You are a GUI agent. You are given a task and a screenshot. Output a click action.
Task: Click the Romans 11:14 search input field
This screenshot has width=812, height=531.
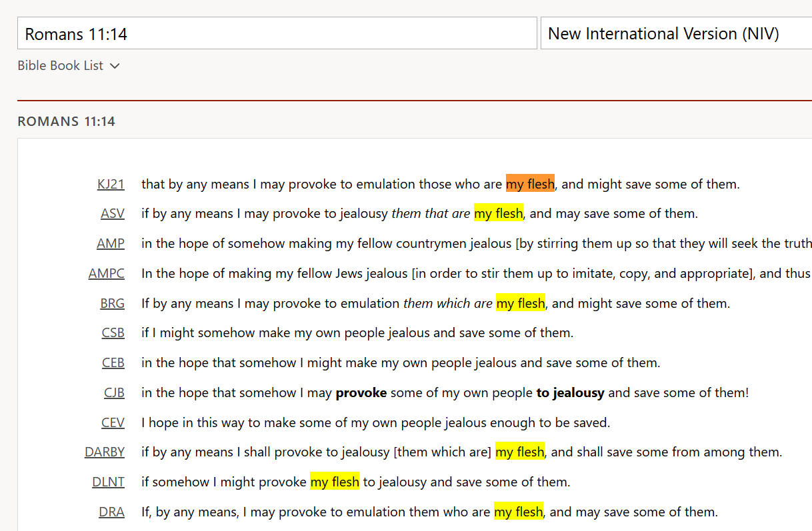(277, 33)
